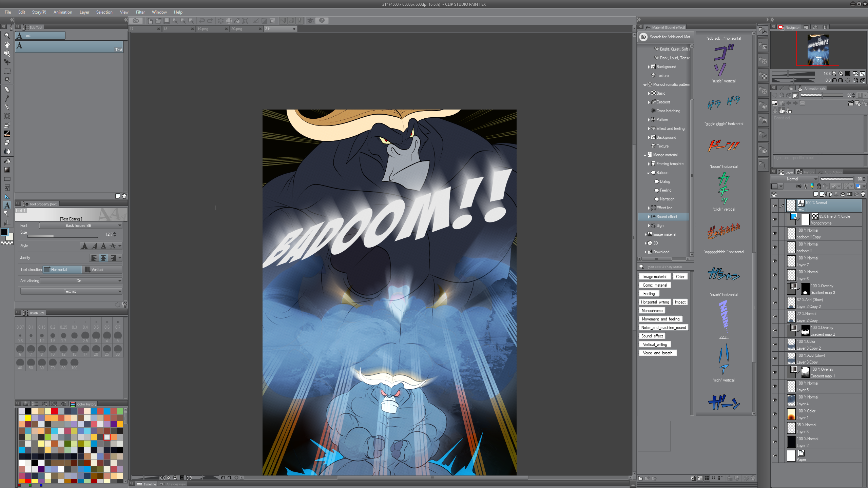Open the Font dropdown Back Issues BB
The height and width of the screenshot is (488, 868).
coord(81,226)
